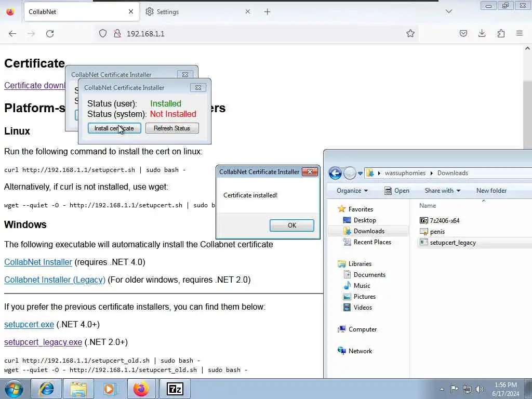
Task: Reload the CollabNet page
Action: coord(50,34)
